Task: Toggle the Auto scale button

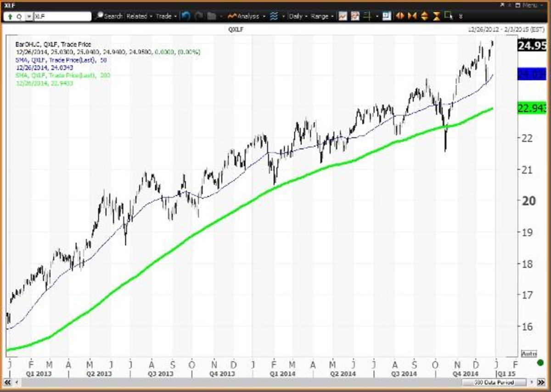Action: coord(529,353)
